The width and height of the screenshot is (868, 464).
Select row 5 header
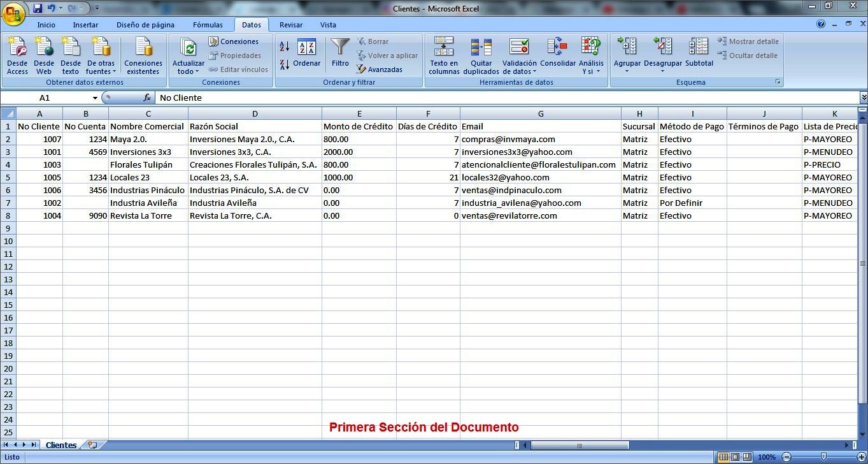point(8,177)
